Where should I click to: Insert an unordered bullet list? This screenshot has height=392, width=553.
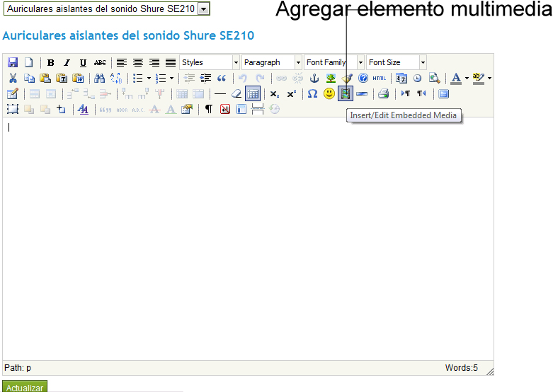(138, 78)
